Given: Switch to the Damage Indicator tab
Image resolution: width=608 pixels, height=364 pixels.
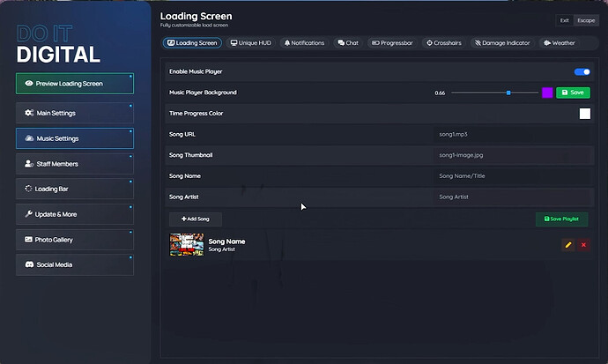Looking at the screenshot, I should [502, 43].
